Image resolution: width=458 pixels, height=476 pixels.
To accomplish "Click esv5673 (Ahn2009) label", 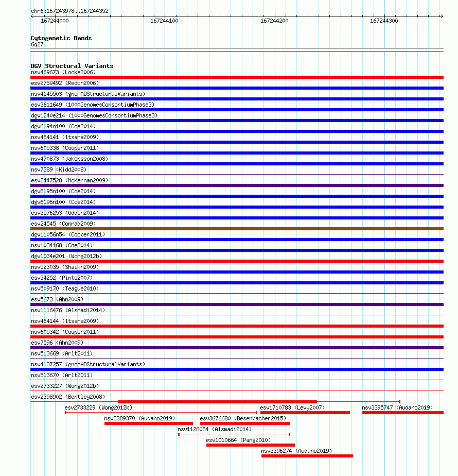I will pyautogui.click(x=57, y=300).
